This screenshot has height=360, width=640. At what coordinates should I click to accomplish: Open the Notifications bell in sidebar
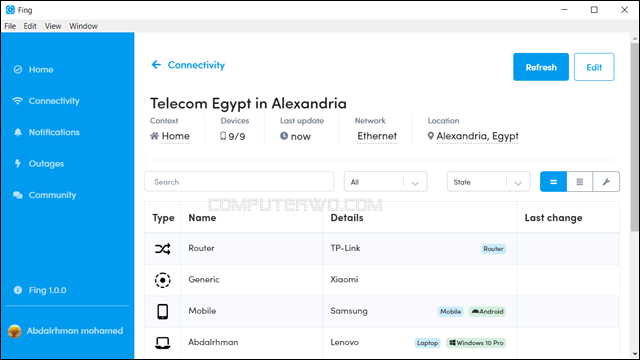pyautogui.click(x=18, y=132)
